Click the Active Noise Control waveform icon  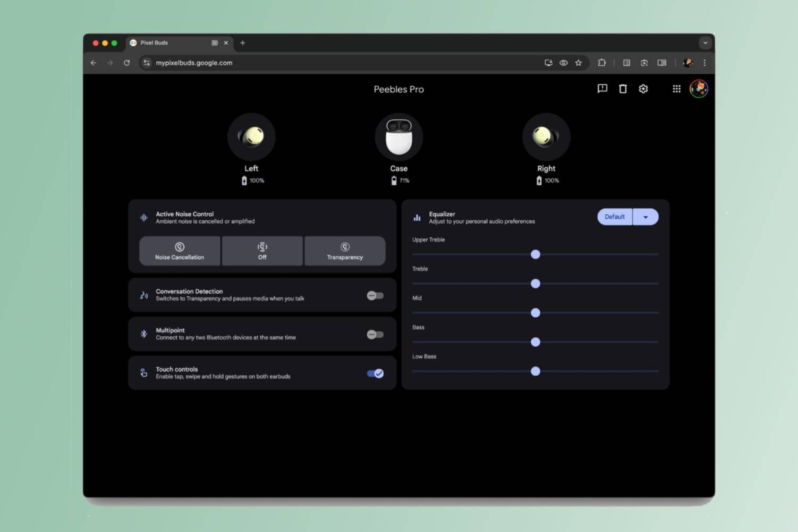[x=144, y=218]
